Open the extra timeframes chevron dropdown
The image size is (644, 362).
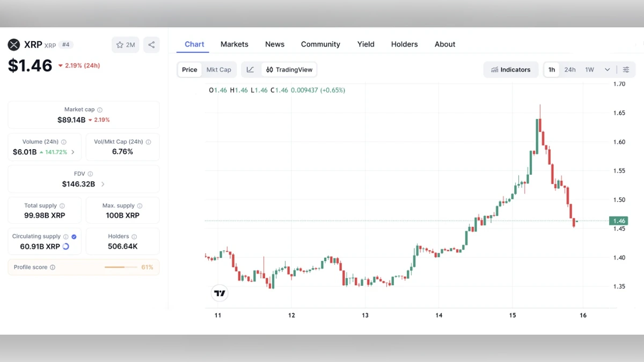pyautogui.click(x=607, y=70)
